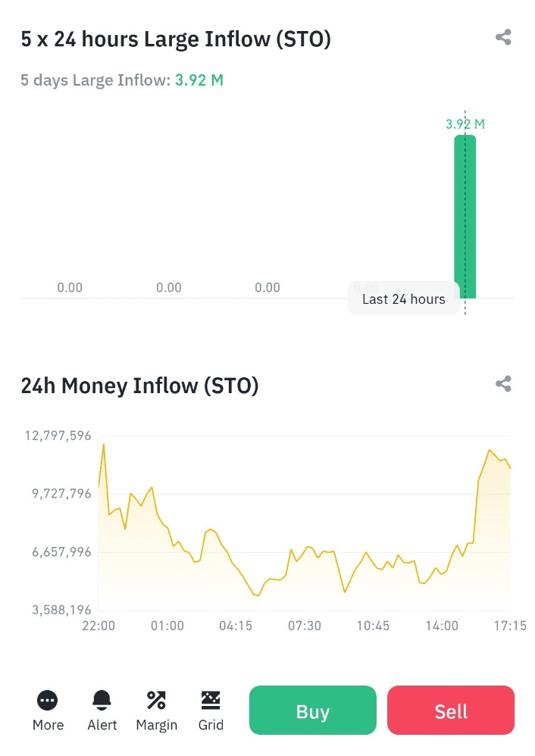Share the 5 x 24 hours Large Inflow chart
535x756 pixels.
(x=503, y=37)
